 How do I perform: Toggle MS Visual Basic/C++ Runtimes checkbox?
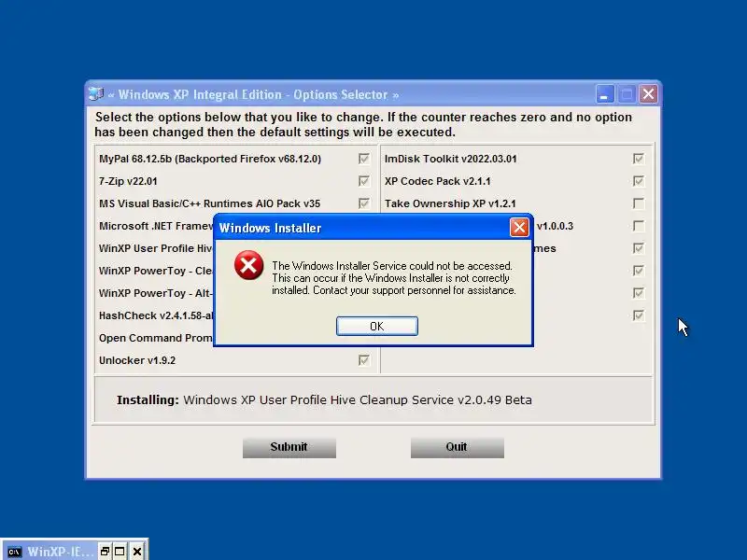364,203
